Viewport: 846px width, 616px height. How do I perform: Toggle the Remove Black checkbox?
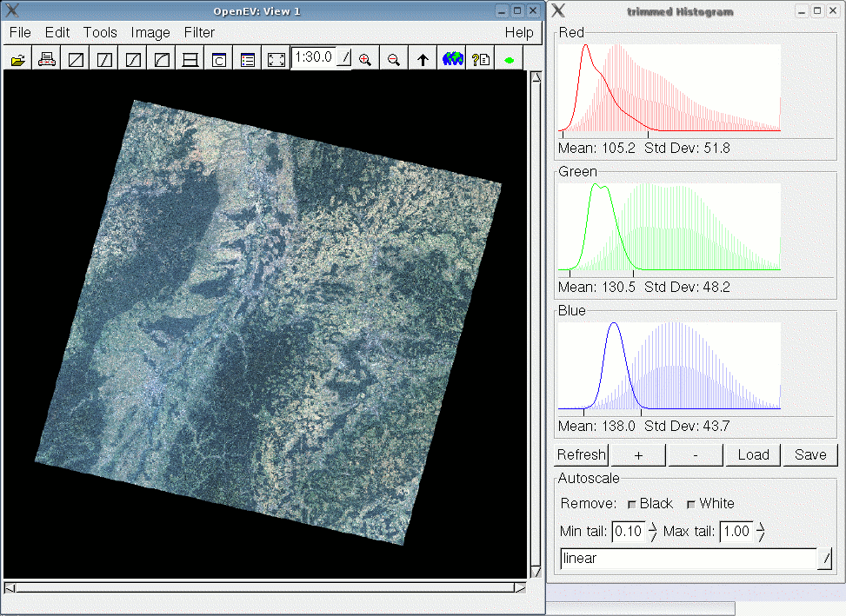point(632,504)
